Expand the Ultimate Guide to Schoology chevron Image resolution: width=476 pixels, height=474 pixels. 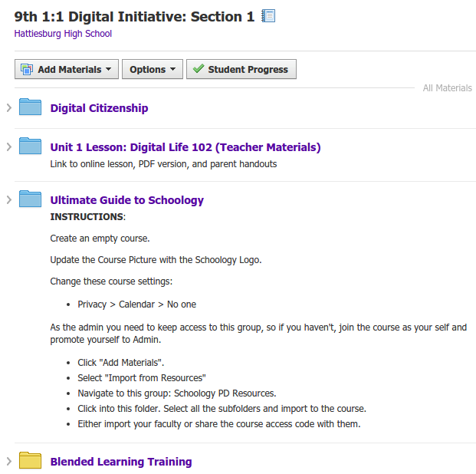tap(8, 200)
